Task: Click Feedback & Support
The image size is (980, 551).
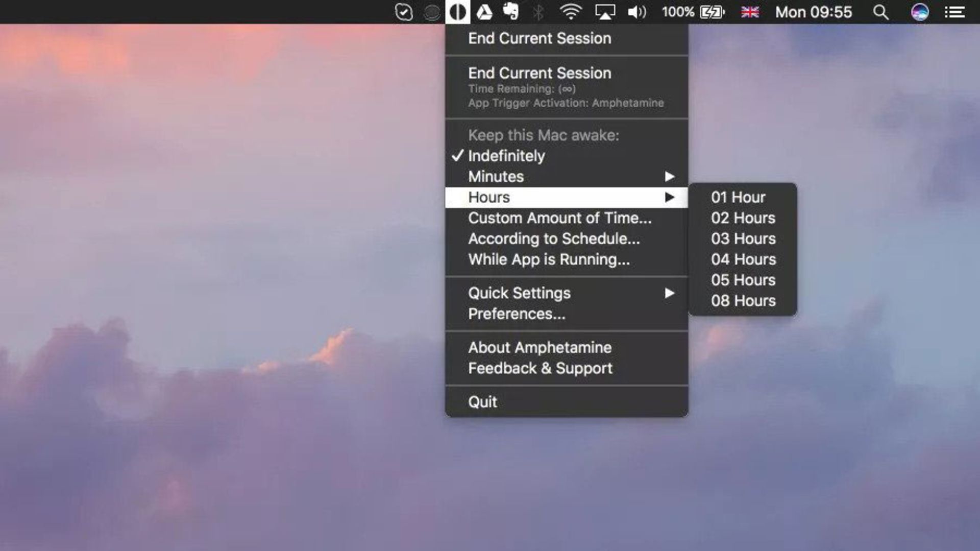Action: 567,368
